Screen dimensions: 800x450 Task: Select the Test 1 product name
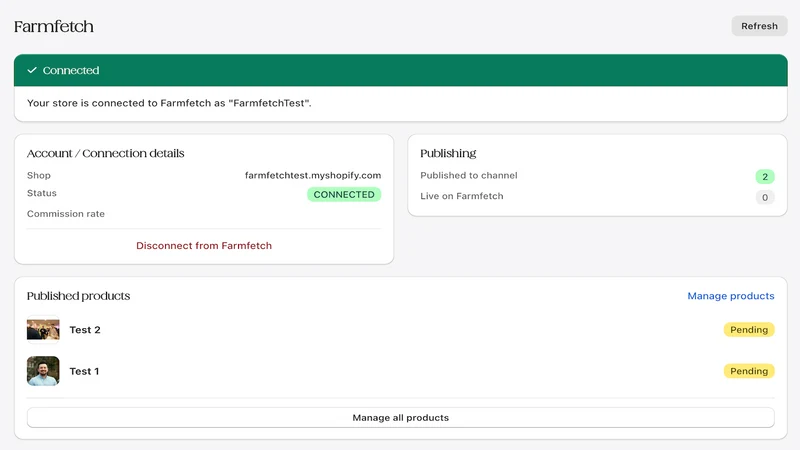point(84,371)
